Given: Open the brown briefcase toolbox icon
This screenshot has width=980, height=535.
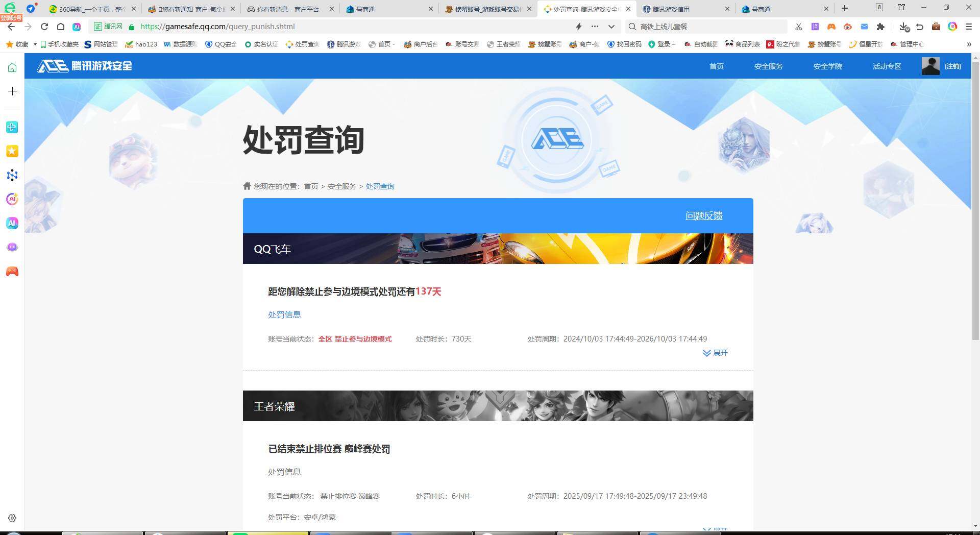Looking at the screenshot, I should (x=936, y=27).
